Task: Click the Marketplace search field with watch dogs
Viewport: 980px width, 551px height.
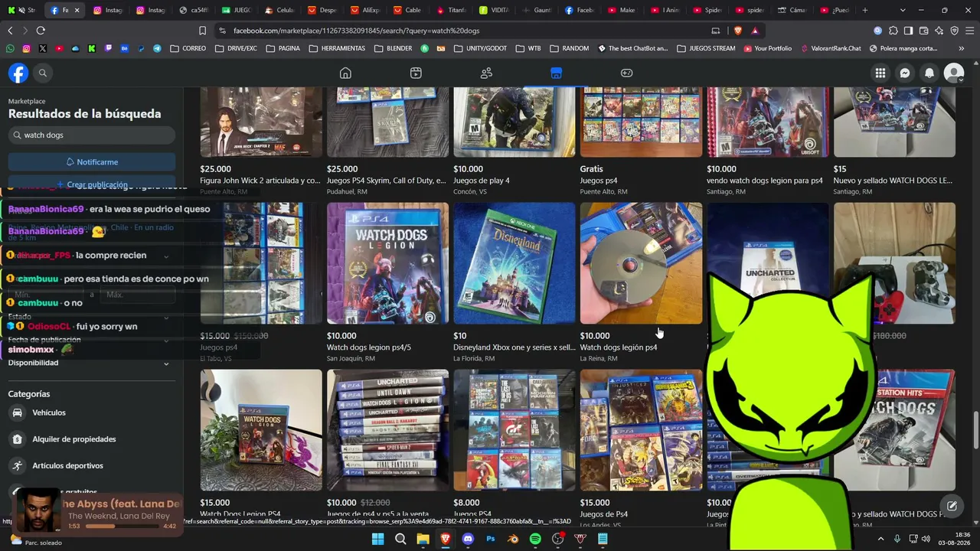Action: tap(92, 135)
